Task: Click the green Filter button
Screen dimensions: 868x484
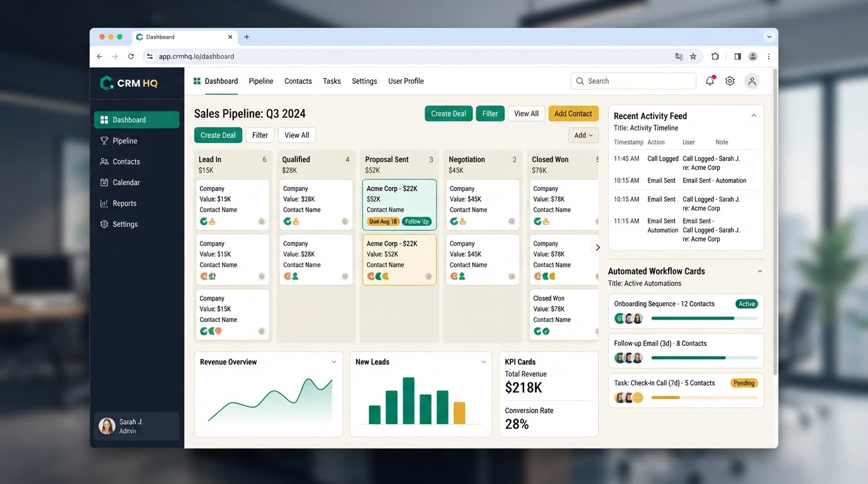Action: [x=490, y=113]
